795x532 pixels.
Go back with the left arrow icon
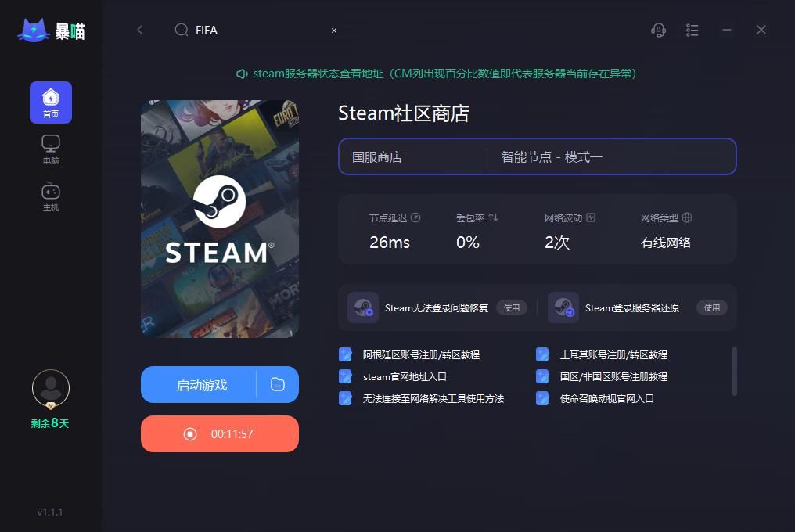140,31
